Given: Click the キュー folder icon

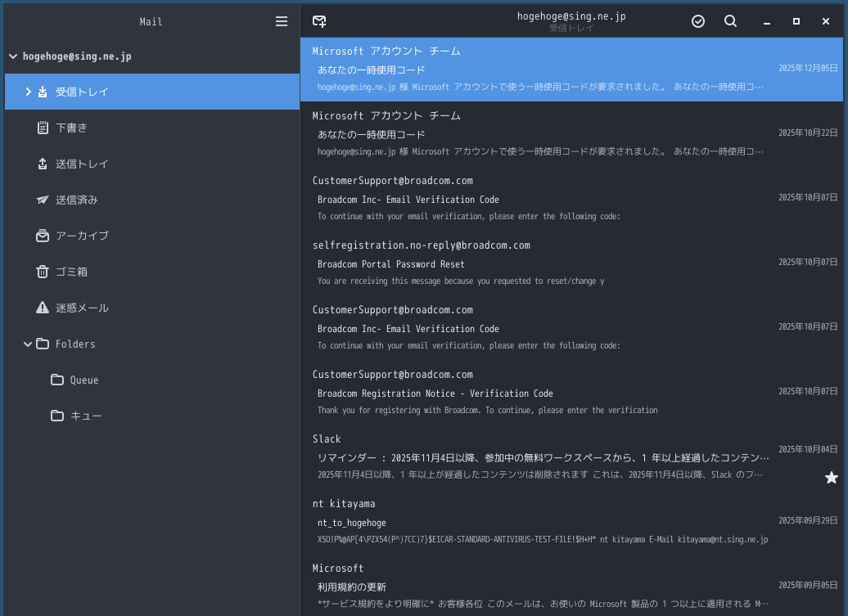Looking at the screenshot, I should pos(56,416).
